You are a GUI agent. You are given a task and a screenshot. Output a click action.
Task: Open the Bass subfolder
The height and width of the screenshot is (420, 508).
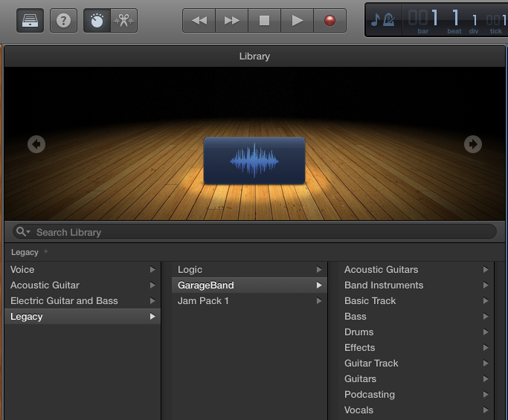pos(416,317)
